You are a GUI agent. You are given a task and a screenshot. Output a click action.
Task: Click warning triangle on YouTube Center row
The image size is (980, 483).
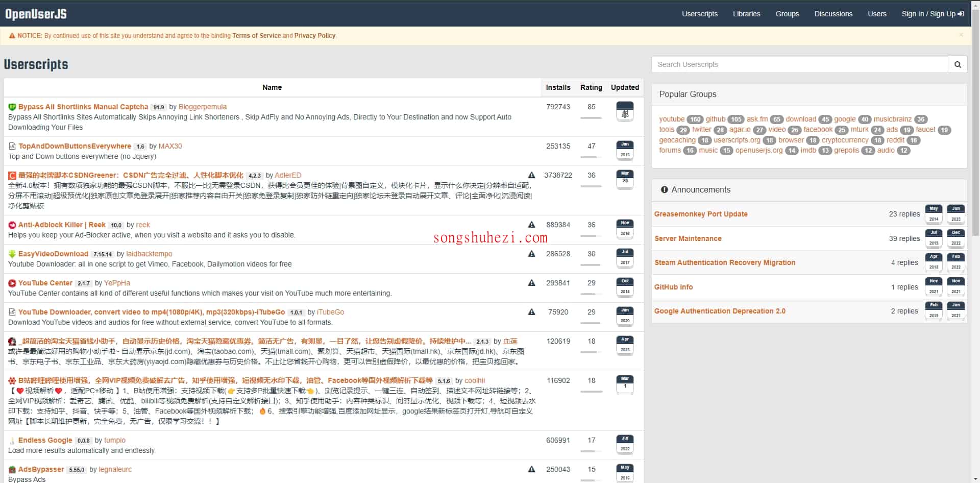531,283
